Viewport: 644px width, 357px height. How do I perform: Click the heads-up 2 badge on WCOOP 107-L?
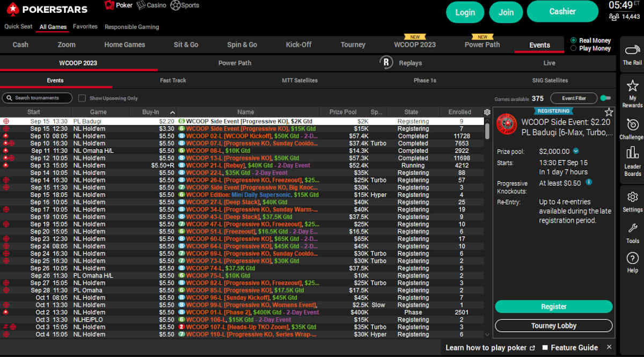[181, 327]
